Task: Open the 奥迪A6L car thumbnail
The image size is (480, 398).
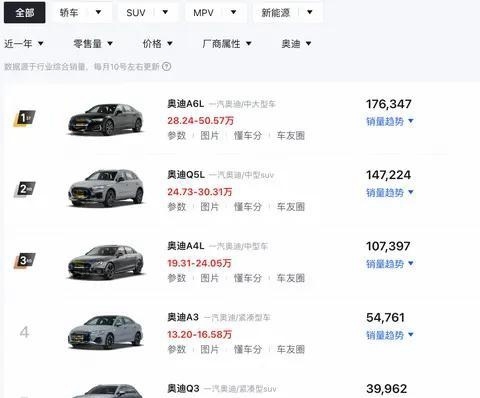Action: tap(106, 119)
